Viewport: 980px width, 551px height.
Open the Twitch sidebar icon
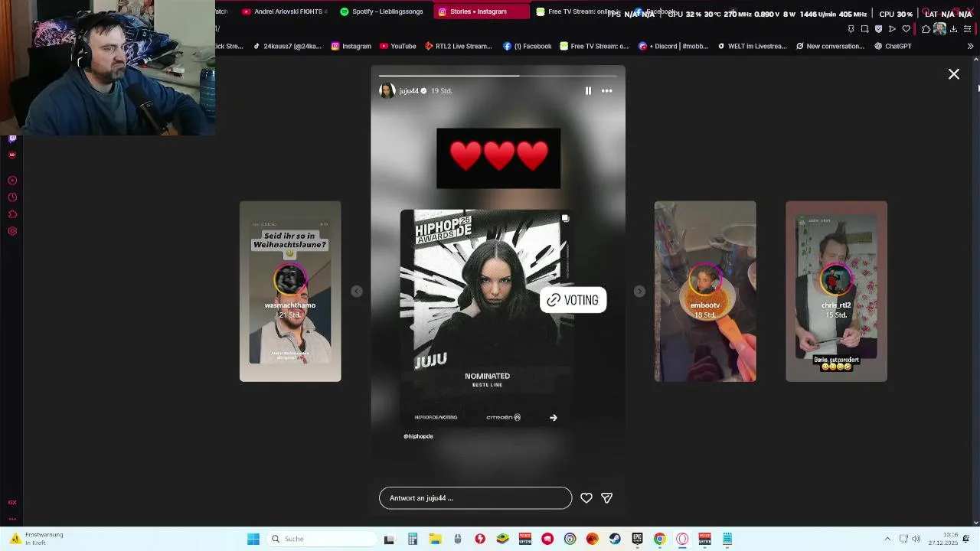pyautogui.click(x=12, y=139)
